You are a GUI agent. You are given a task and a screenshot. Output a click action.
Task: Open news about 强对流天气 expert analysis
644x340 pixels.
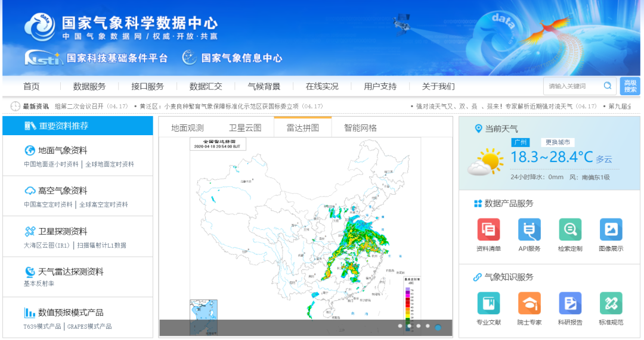[x=506, y=106]
